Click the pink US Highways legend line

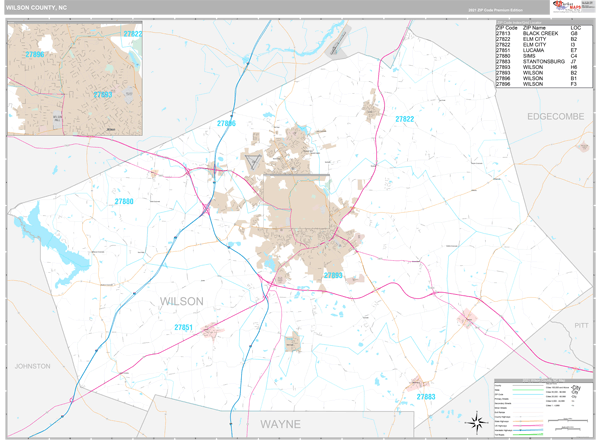coord(528,426)
